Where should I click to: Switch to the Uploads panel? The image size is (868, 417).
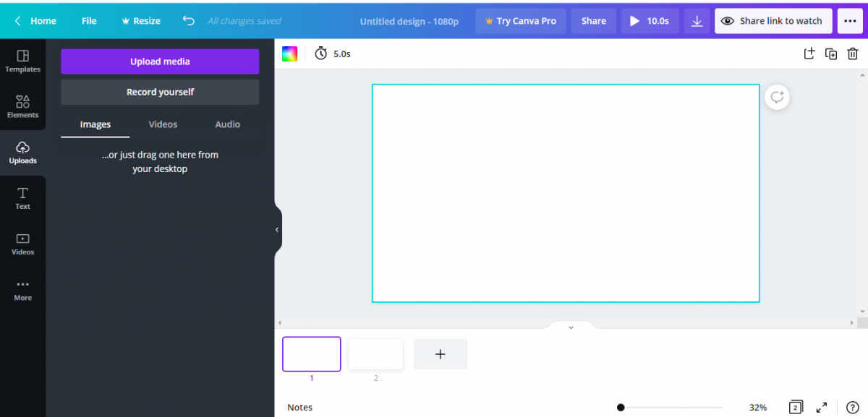coord(22,152)
